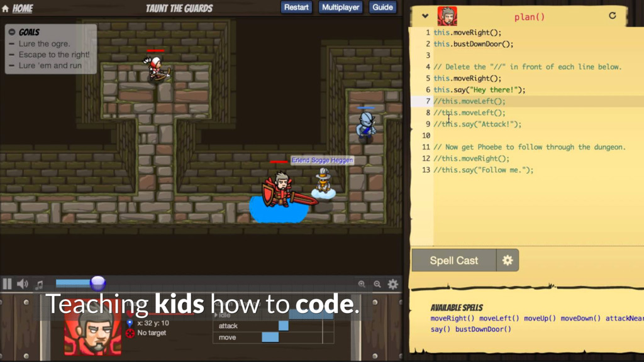Place cursor on line 12 moveRight code
Screen dimensions: 644x362
pos(472,158)
